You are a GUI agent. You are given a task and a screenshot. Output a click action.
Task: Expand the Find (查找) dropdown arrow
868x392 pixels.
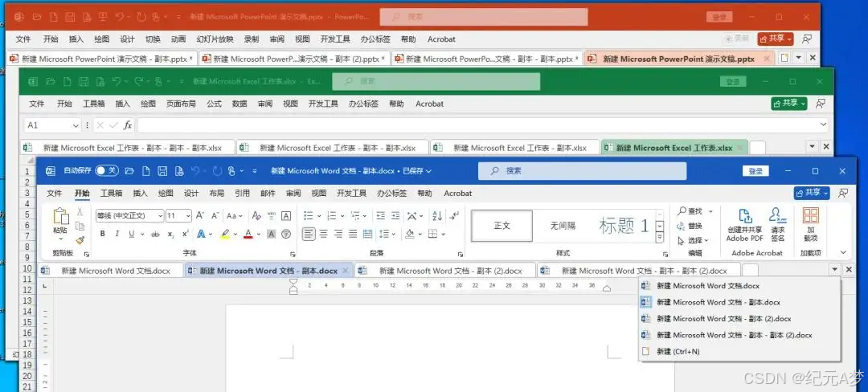(x=710, y=211)
